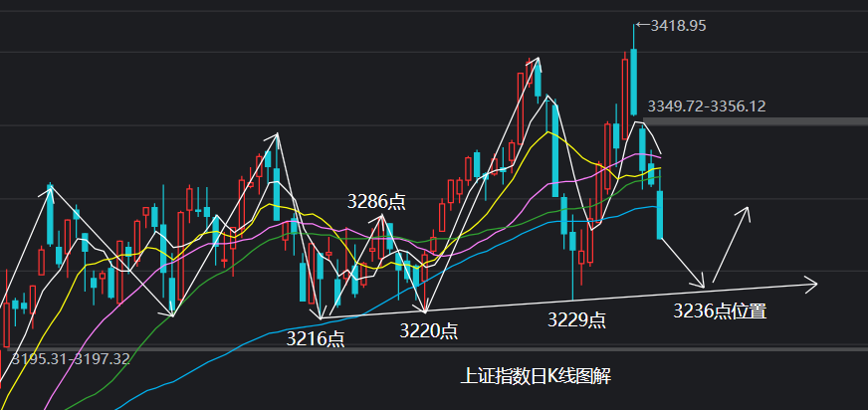Click the gray gap band beside 3349.72-3356.12
The height and width of the screenshot is (410, 868).
[755, 121]
